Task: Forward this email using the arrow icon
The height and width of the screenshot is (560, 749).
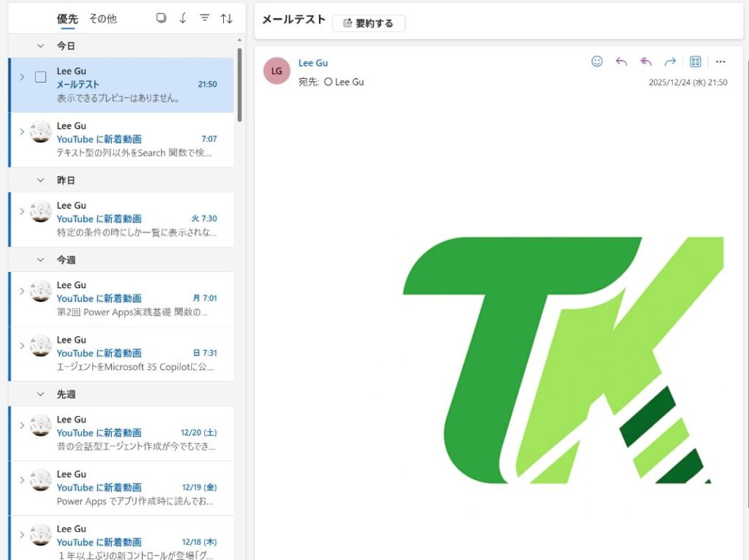Action: click(669, 62)
